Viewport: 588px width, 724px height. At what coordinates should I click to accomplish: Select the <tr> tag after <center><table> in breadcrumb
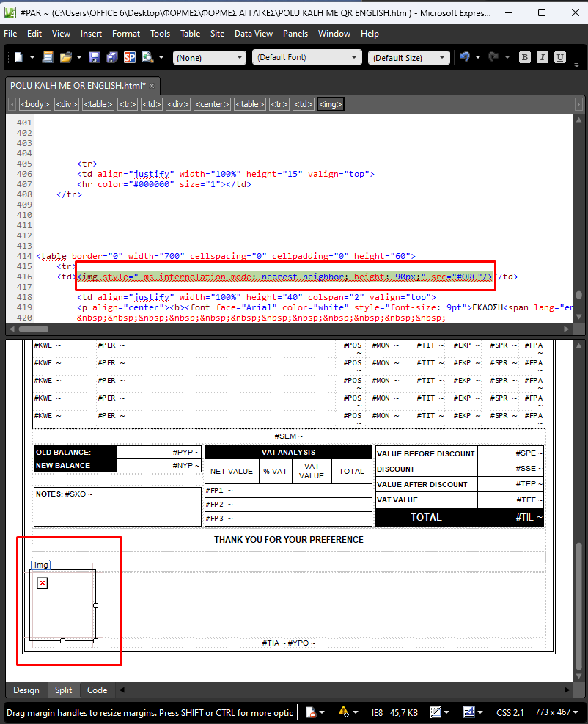279,104
